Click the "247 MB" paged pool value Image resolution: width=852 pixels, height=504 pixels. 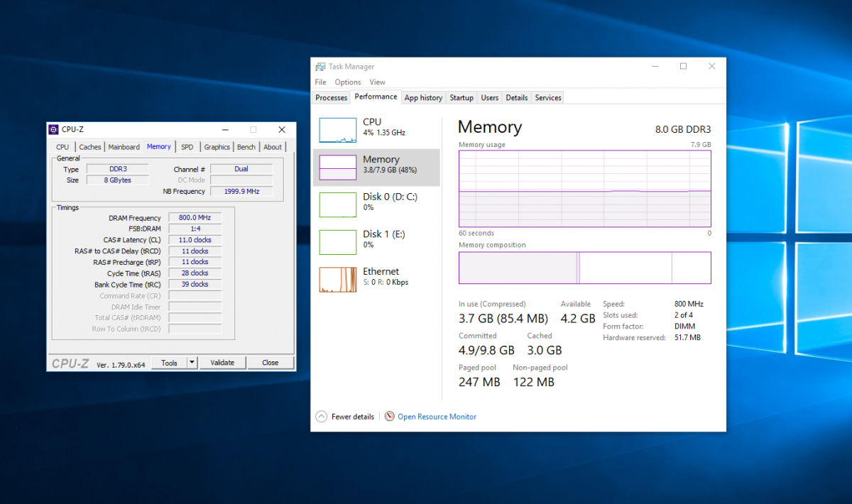(479, 382)
